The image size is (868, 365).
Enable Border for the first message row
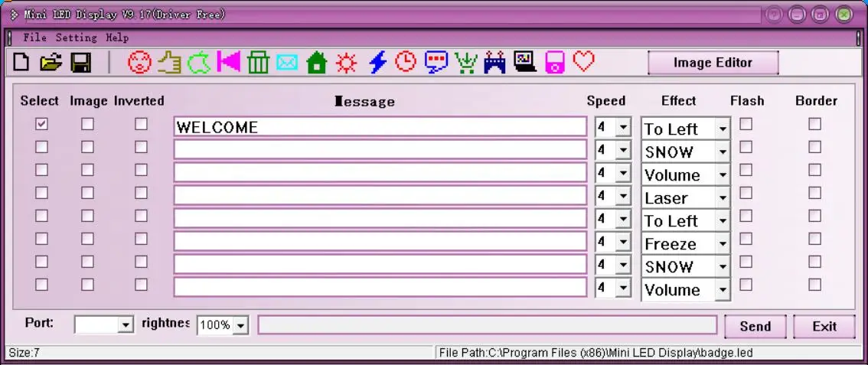tap(814, 124)
